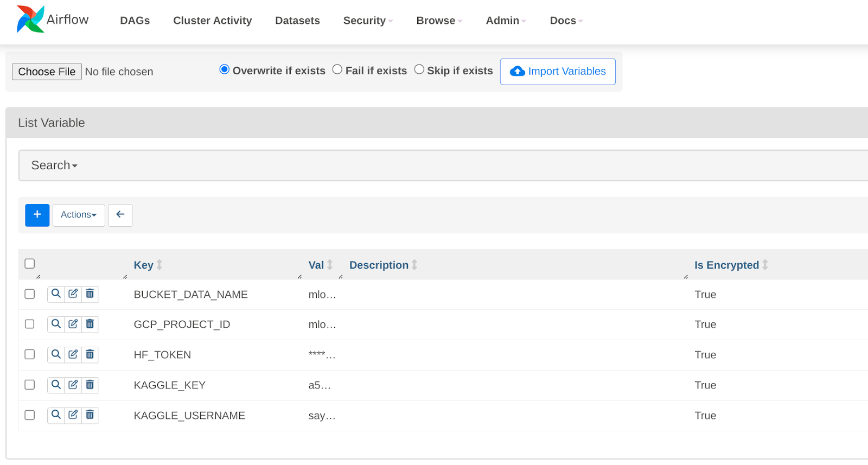868x465 pixels.
Task: Open Cluster Activity from the navbar
Action: point(212,21)
